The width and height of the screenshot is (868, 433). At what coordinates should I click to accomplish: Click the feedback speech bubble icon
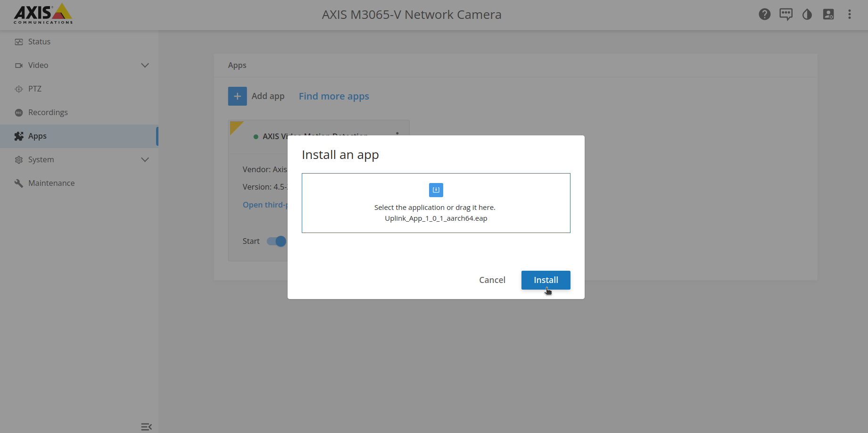pyautogui.click(x=785, y=15)
